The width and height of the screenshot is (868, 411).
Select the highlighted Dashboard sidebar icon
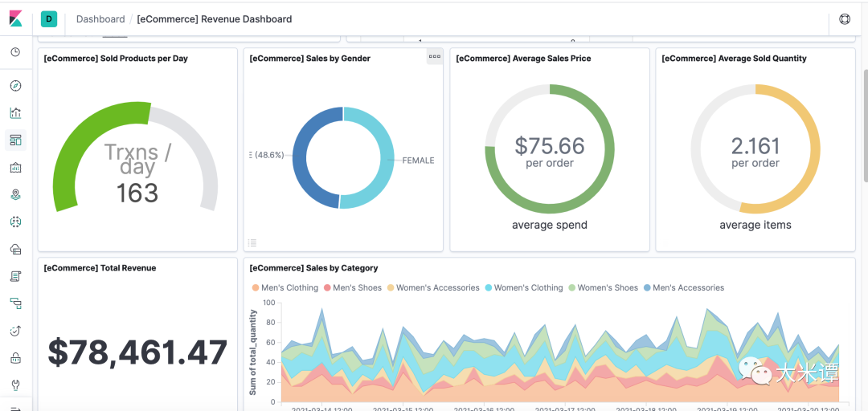coord(15,140)
